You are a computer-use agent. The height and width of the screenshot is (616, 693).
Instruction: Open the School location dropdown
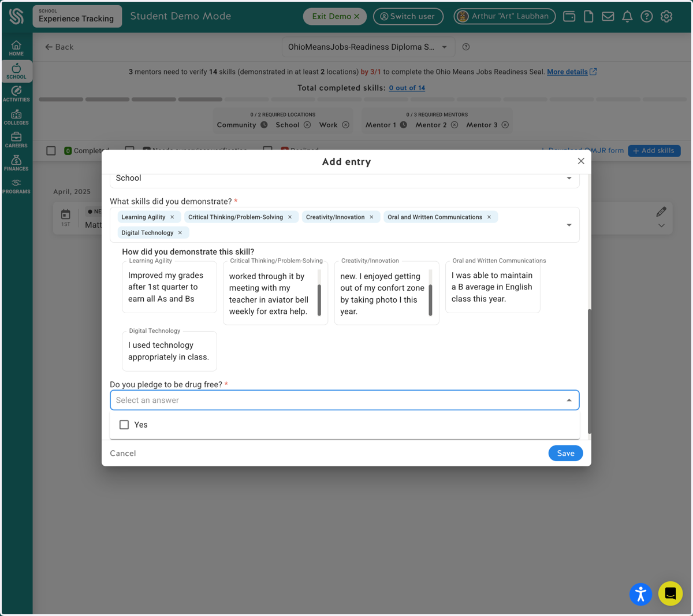(345, 179)
